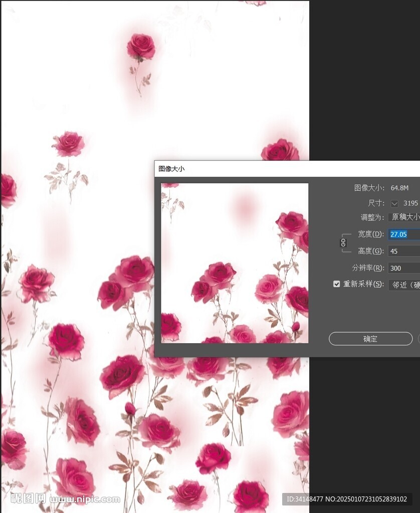Click the 宽度 field containing 27.05
The image size is (420, 513).
tap(404, 234)
